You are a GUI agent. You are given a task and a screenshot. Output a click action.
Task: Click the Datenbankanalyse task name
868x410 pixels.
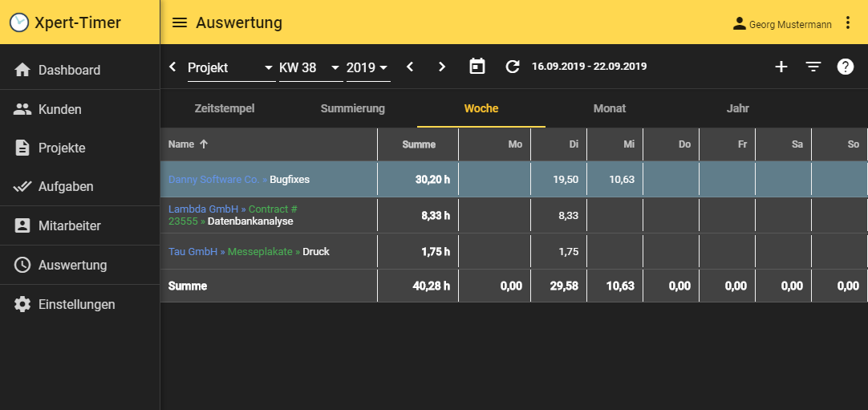point(250,221)
